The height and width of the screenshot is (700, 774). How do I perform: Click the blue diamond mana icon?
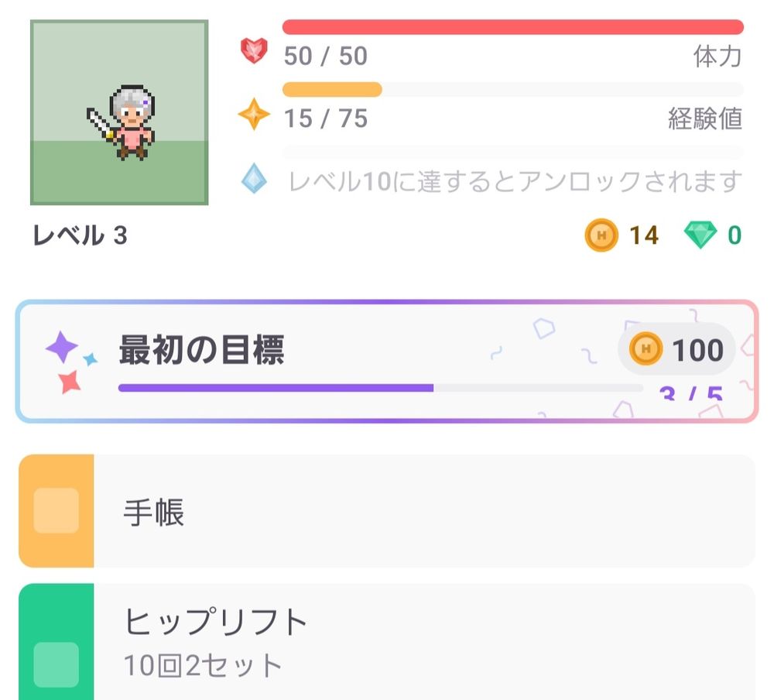(x=253, y=177)
